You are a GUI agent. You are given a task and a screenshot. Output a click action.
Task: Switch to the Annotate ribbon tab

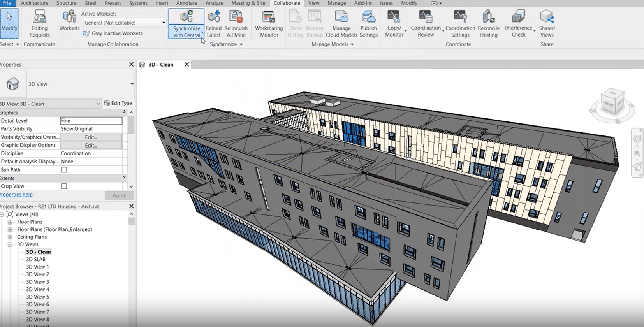pos(187,3)
